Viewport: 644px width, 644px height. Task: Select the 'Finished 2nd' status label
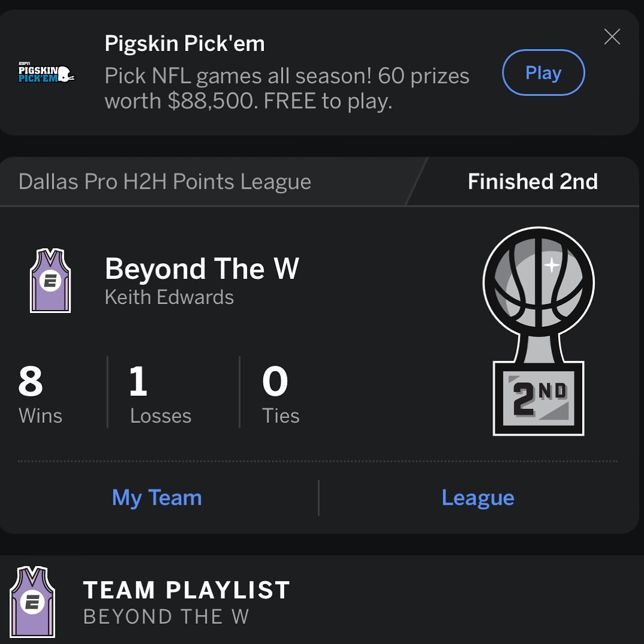click(x=532, y=182)
